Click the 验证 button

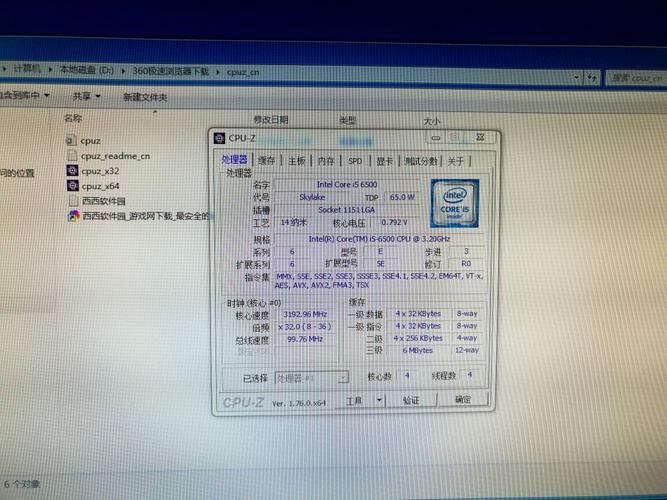click(x=411, y=400)
